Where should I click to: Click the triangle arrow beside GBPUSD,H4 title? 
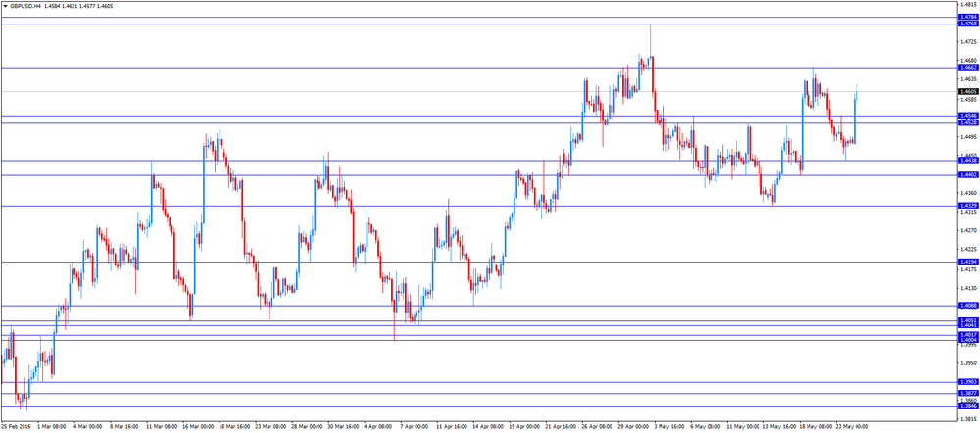5,4
